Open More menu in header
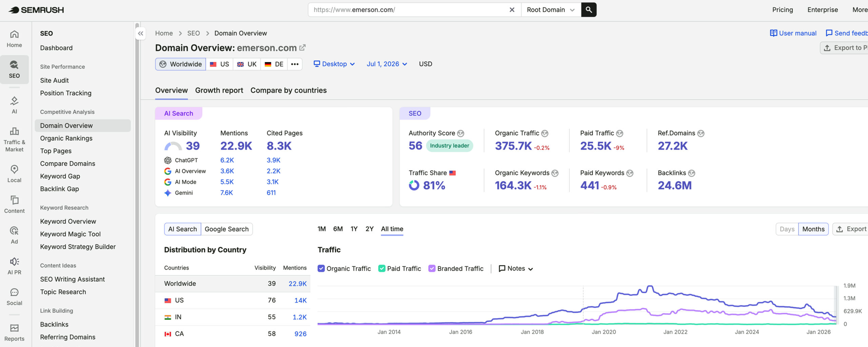Image resolution: width=868 pixels, height=347 pixels. point(860,10)
